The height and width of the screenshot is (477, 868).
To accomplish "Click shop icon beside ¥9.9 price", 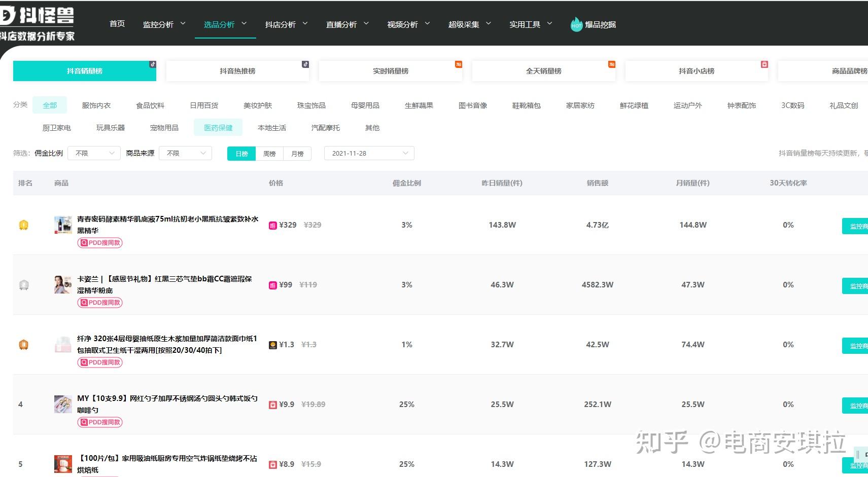I will tap(272, 405).
